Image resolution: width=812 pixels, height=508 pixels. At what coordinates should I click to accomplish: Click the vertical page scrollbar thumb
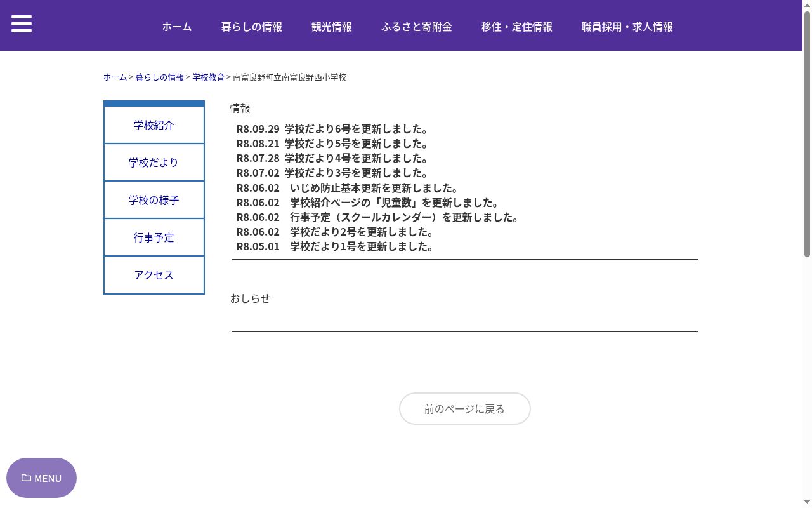[x=808, y=135]
